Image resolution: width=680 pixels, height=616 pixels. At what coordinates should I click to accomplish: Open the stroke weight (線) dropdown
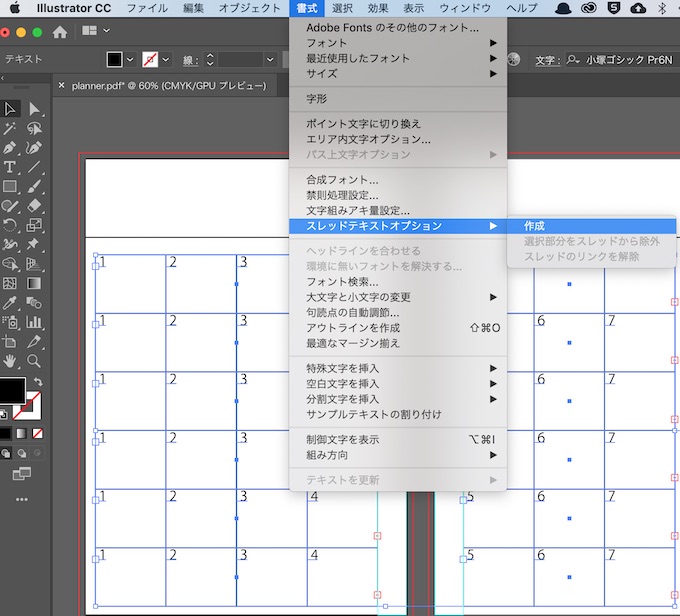tap(270, 59)
